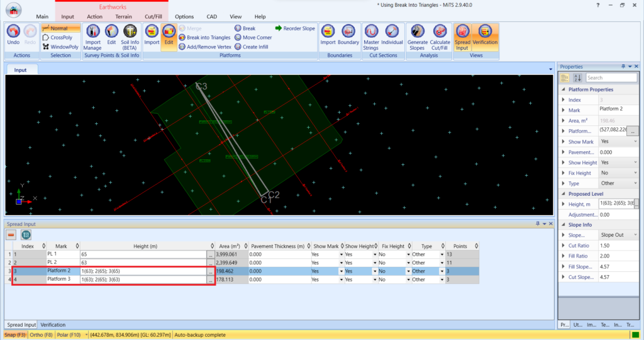
Task: Click ellipsis button for Platform 2 height
Action: click(x=211, y=271)
